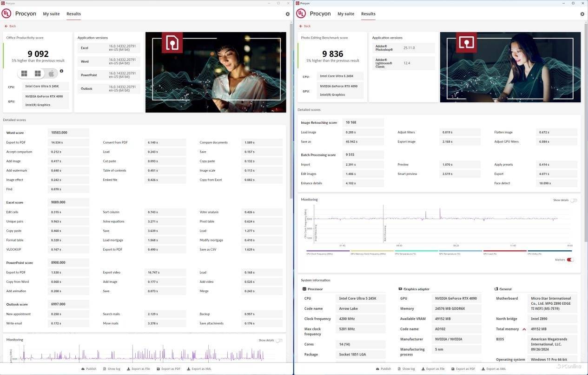Image resolution: width=588 pixels, height=375 pixels.
Task: Open settings gear in left Procyon window
Action: 288,14
